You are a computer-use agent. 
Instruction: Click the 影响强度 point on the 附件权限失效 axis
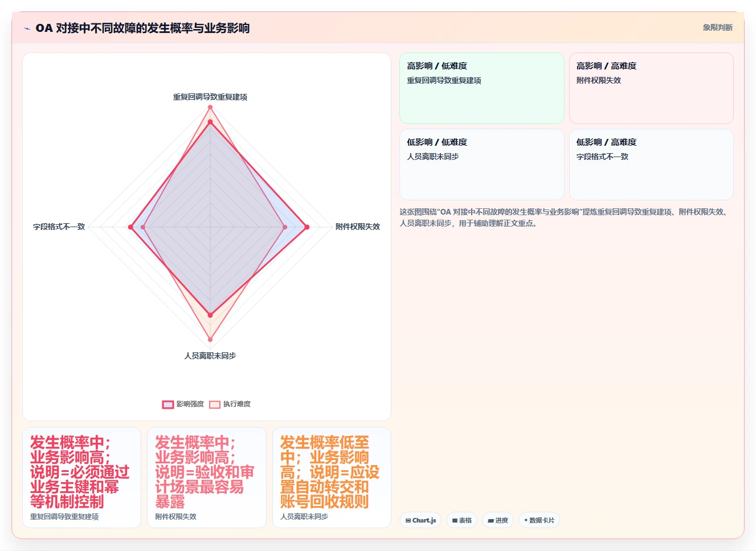[307, 227]
